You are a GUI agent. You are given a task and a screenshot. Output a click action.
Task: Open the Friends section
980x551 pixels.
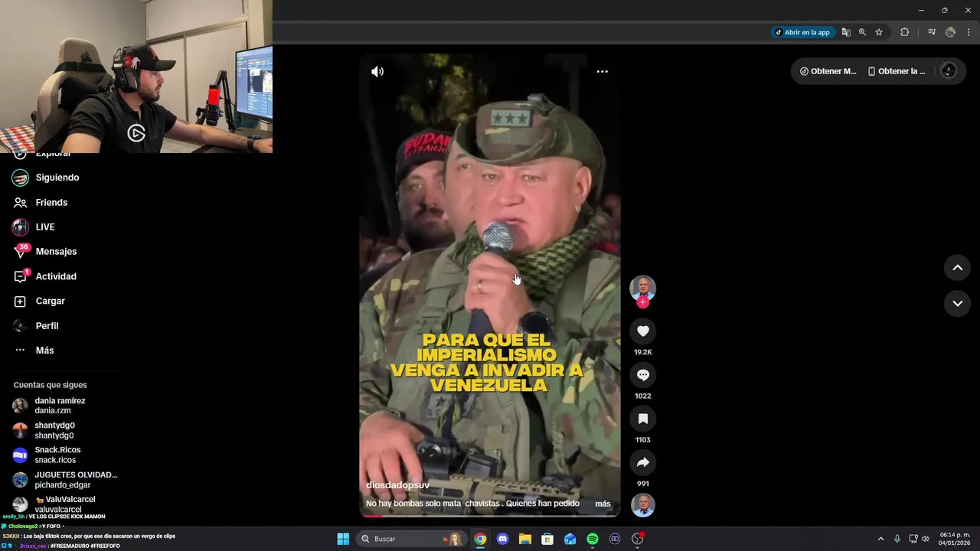pyautogui.click(x=51, y=202)
